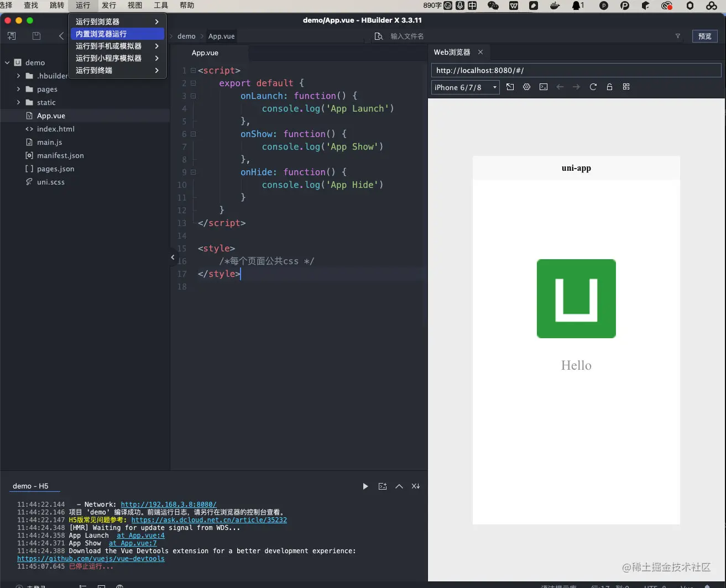Image resolution: width=726 pixels, height=588 pixels.
Task: Reload the built-in browser page
Action: click(x=593, y=87)
